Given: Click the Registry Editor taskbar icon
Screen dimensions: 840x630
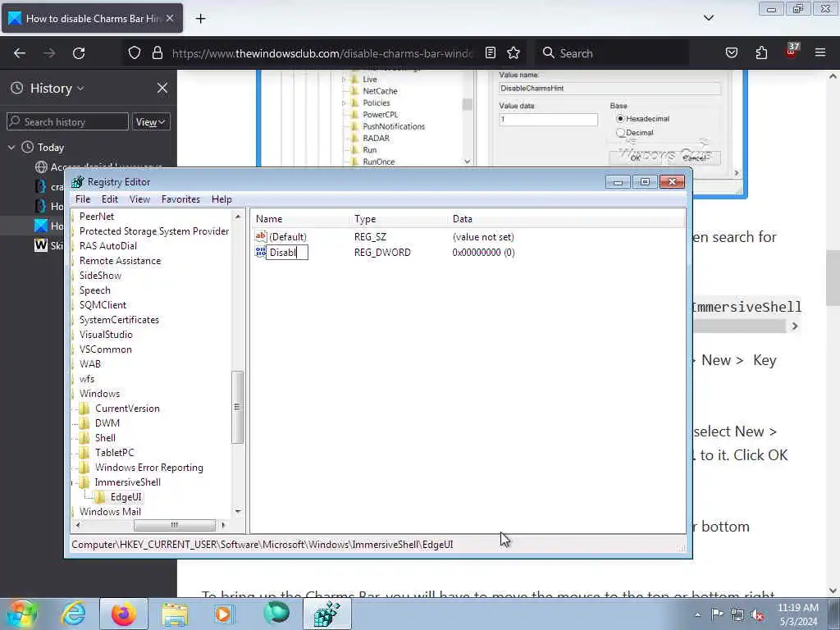Looking at the screenshot, I should [327, 614].
